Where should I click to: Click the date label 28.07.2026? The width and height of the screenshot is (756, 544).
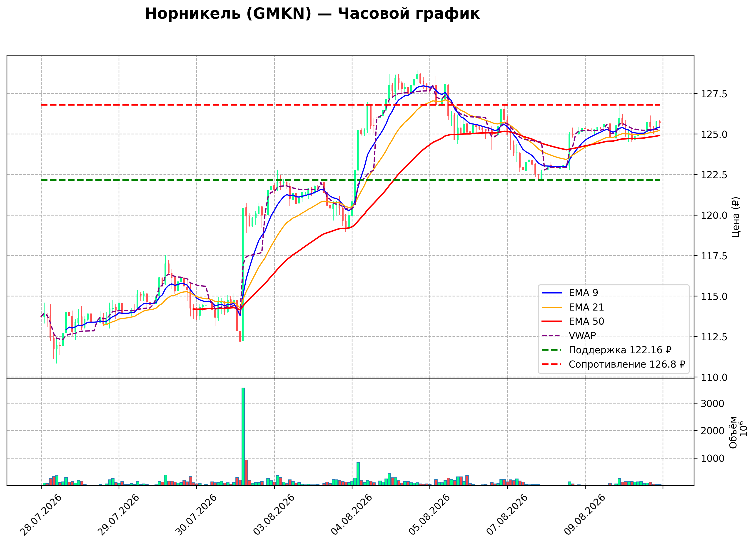pyautogui.click(x=41, y=515)
